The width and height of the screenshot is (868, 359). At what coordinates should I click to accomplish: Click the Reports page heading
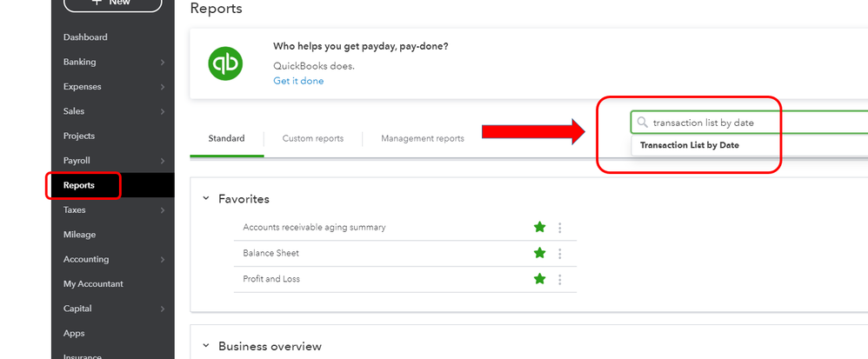pyautogui.click(x=216, y=9)
